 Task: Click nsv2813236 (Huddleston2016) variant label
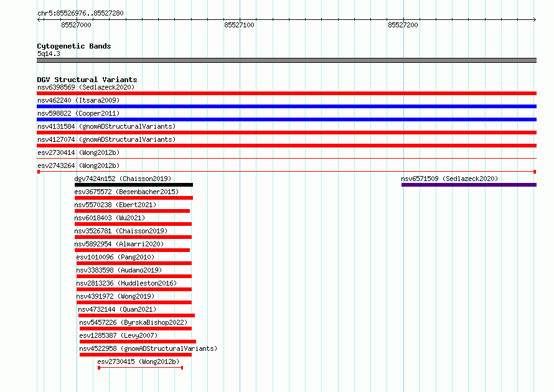pyautogui.click(x=126, y=283)
